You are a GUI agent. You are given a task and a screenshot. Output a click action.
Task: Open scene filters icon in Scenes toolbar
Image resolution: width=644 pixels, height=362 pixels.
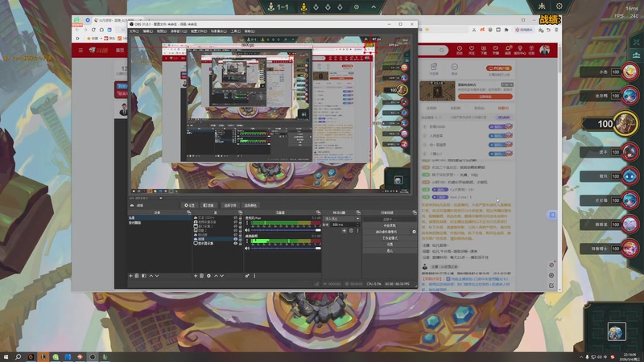[x=144, y=275]
